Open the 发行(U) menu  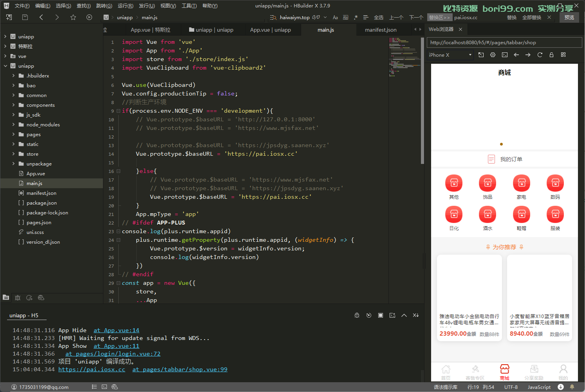pos(147,5)
